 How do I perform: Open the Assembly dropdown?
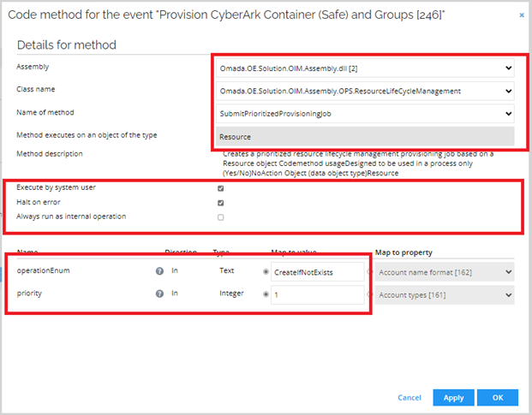365,68
